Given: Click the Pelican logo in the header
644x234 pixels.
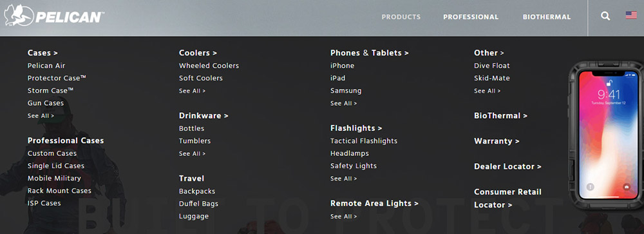Looking at the screenshot, I should coord(53,15).
